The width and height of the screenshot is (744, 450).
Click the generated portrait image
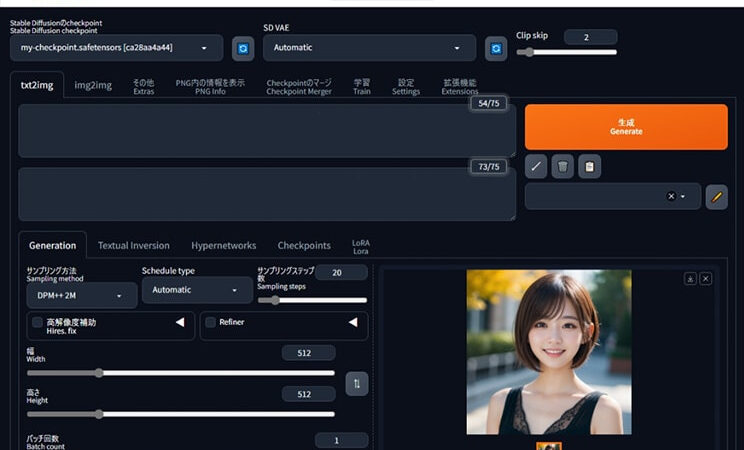click(x=549, y=352)
